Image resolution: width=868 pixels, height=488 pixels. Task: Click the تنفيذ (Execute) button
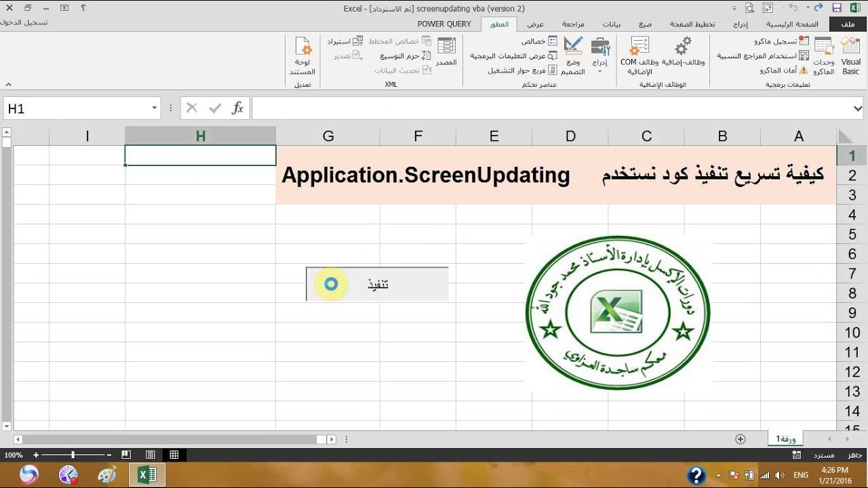pyautogui.click(x=377, y=284)
